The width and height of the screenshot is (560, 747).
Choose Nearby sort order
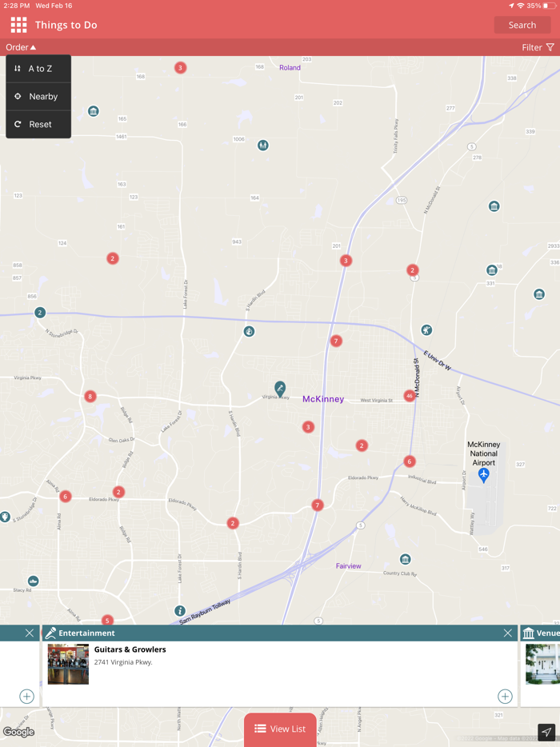click(x=39, y=96)
